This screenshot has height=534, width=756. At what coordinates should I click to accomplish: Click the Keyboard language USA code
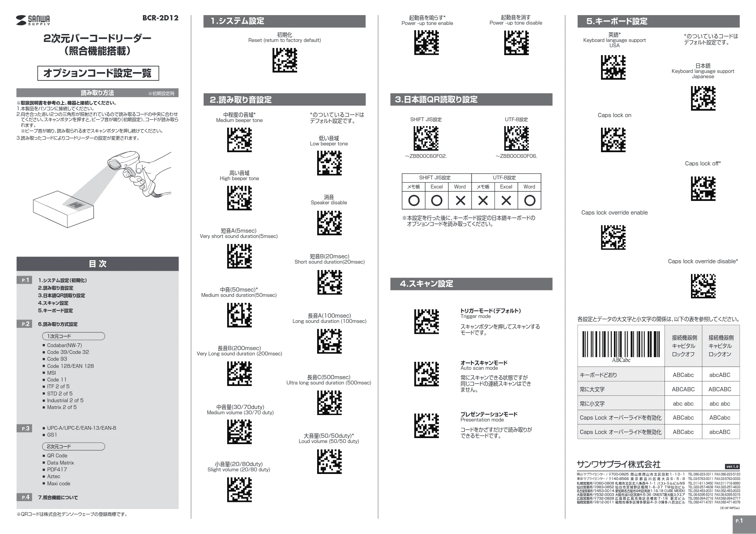[x=613, y=67]
